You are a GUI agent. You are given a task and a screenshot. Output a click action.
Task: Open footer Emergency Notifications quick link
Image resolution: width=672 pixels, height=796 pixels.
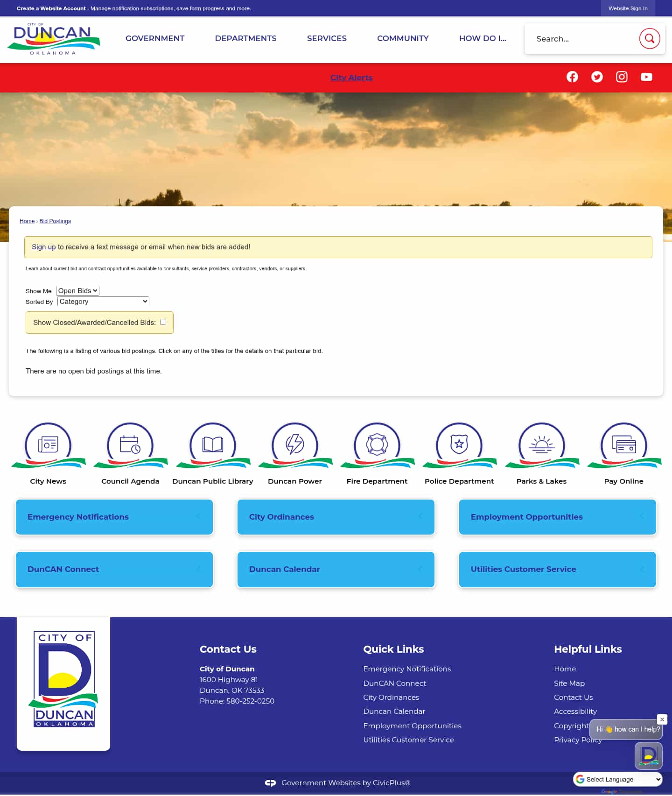[x=407, y=669]
